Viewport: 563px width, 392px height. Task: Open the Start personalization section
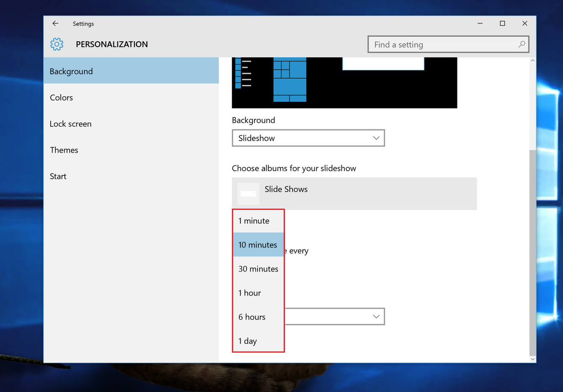(58, 176)
